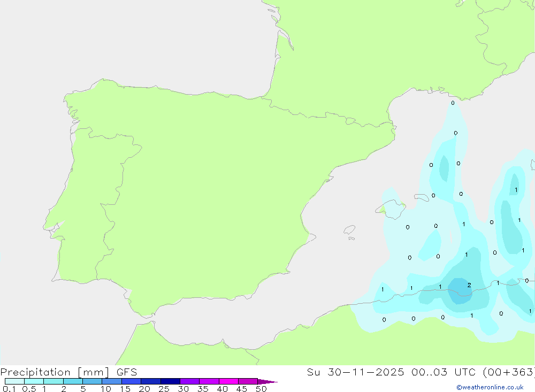Click the above-50 arrow tip of legend

pos(267,381)
